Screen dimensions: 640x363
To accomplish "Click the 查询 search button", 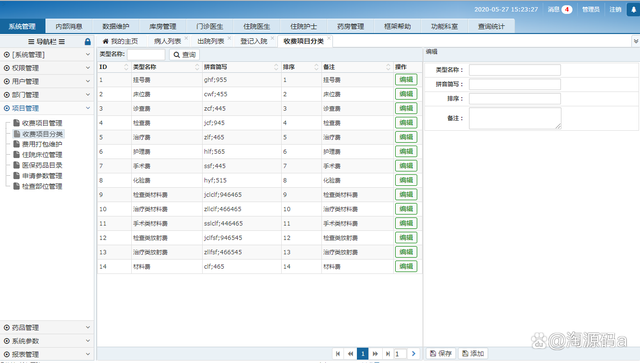I will (x=184, y=55).
